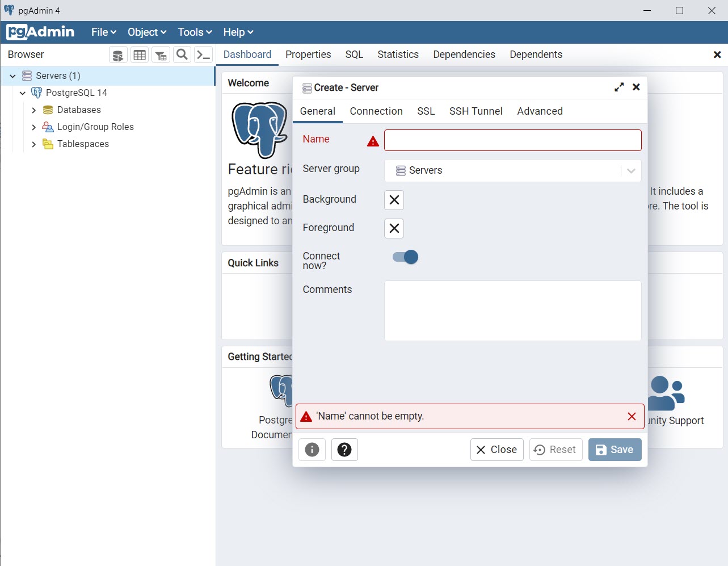
Task: Maximize the Create - Server dialog
Action: 619,87
